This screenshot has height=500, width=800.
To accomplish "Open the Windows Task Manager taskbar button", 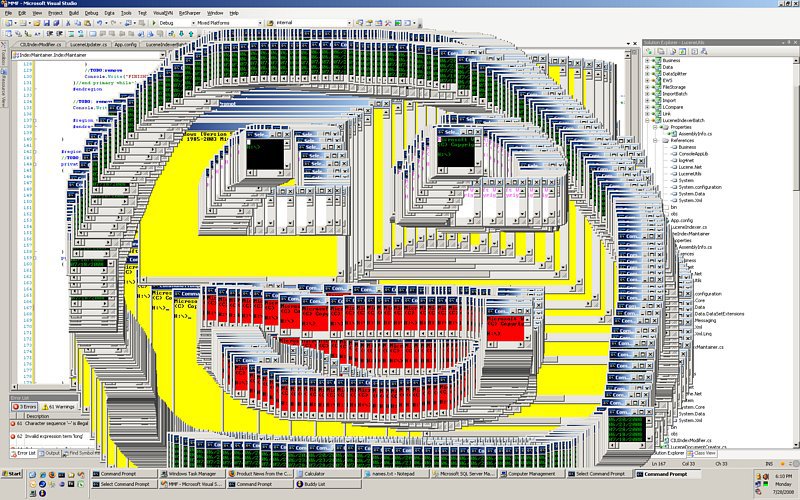I will click(x=192, y=474).
